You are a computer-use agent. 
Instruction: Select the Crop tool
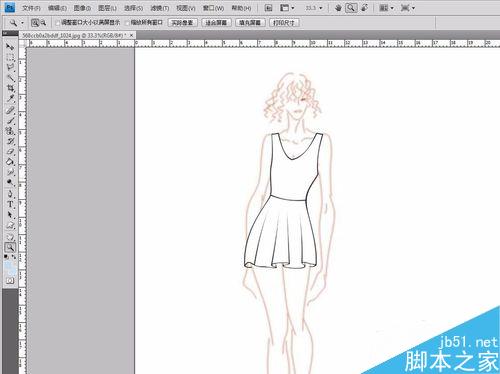[10, 88]
